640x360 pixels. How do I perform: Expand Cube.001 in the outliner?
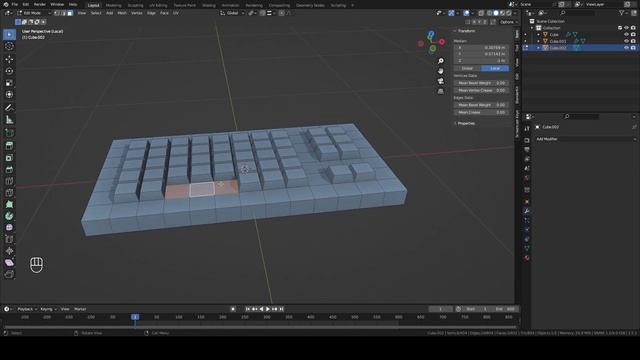(539, 41)
